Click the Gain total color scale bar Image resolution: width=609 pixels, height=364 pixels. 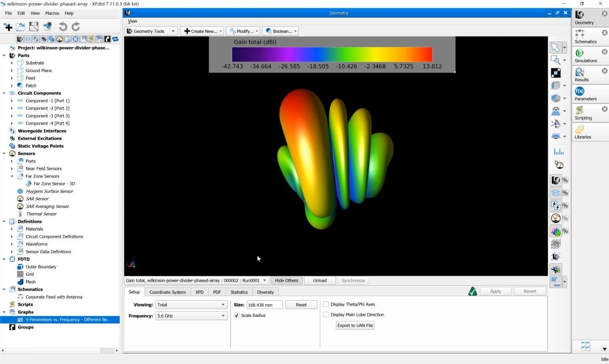coord(331,54)
